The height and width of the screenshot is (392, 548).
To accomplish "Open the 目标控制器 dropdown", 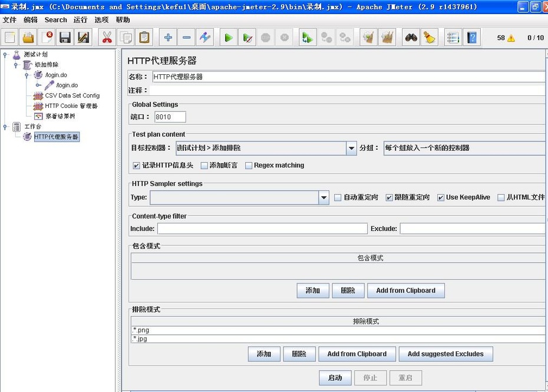I will click(x=351, y=149).
